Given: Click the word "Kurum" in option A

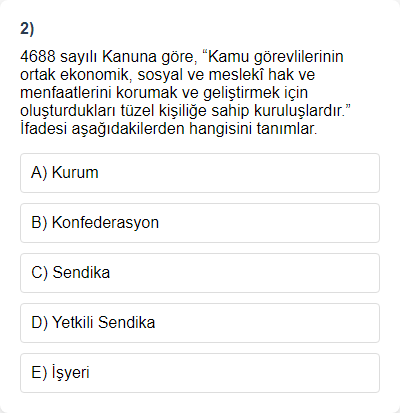Looking at the screenshot, I should pos(75,173).
